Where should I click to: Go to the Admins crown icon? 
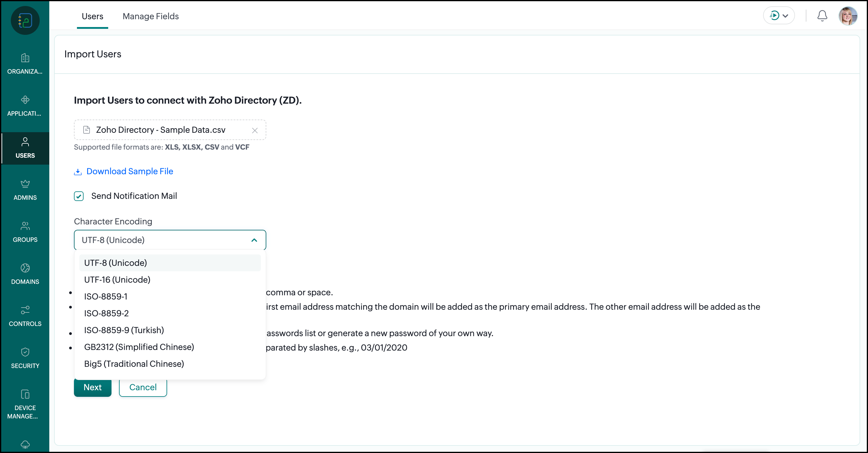(25, 184)
